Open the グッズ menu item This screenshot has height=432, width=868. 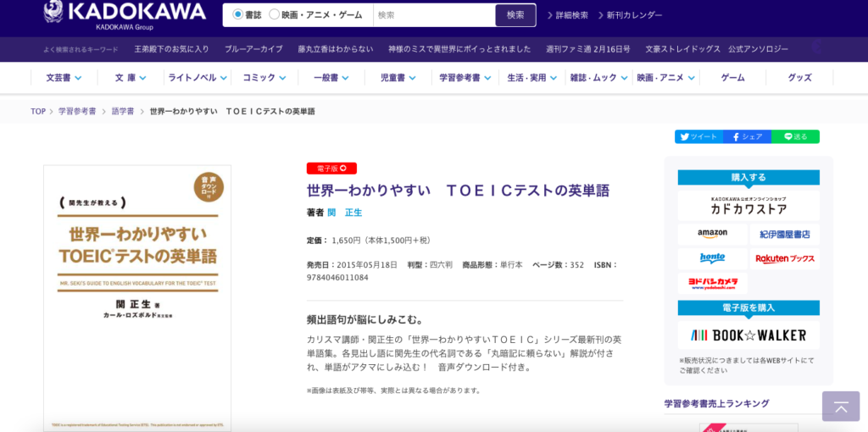coord(800,78)
